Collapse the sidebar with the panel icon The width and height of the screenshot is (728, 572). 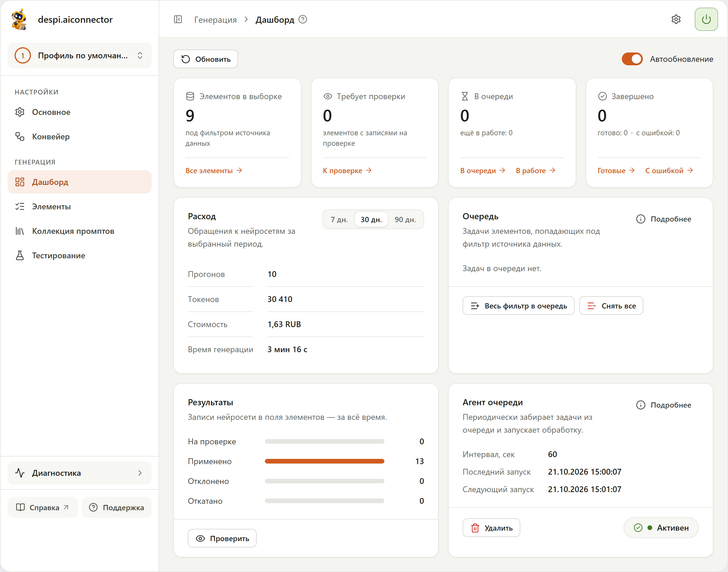[178, 20]
